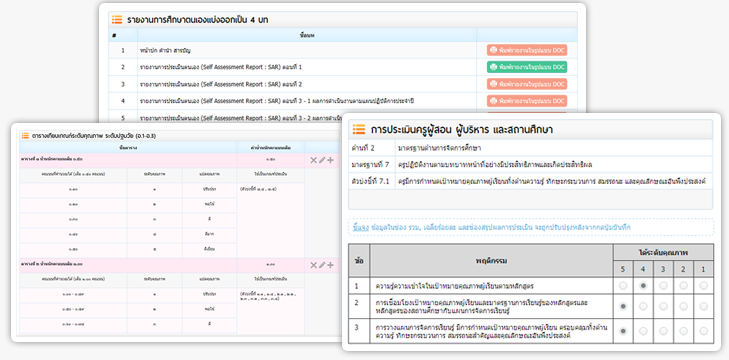Click 'ข้อบท' column header in report list
729x360 pixels.
(307, 35)
